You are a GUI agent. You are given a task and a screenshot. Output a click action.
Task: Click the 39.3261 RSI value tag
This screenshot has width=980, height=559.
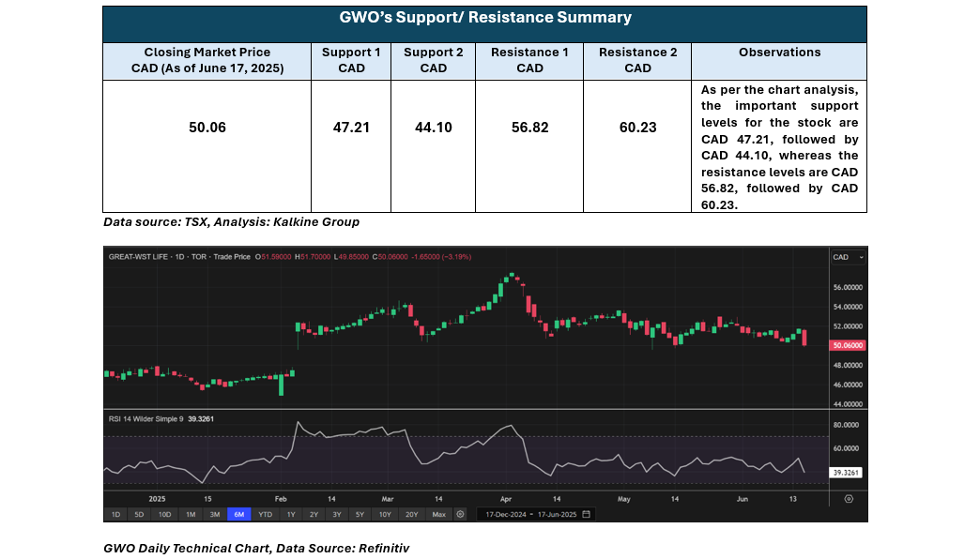845,473
